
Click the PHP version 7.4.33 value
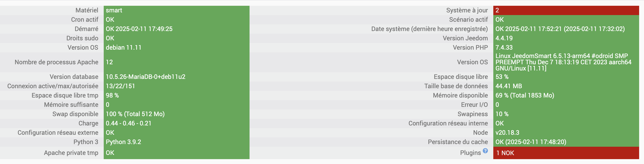[504, 47]
